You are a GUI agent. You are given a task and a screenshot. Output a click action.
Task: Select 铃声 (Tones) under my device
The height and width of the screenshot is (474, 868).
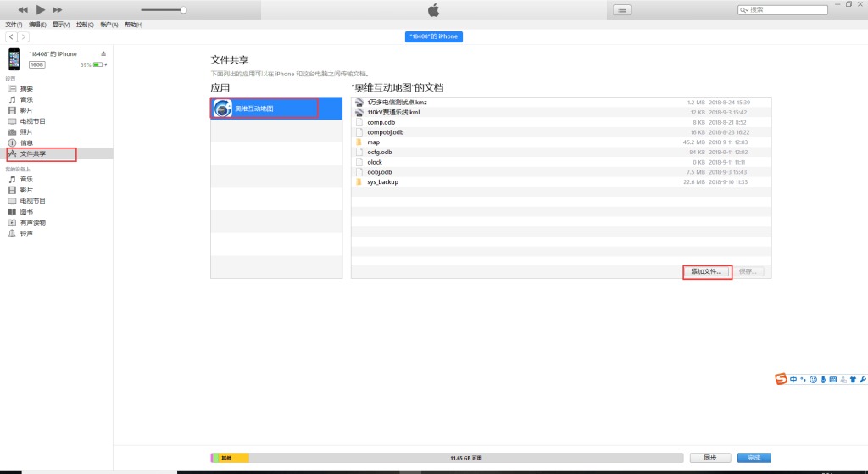pyautogui.click(x=27, y=233)
